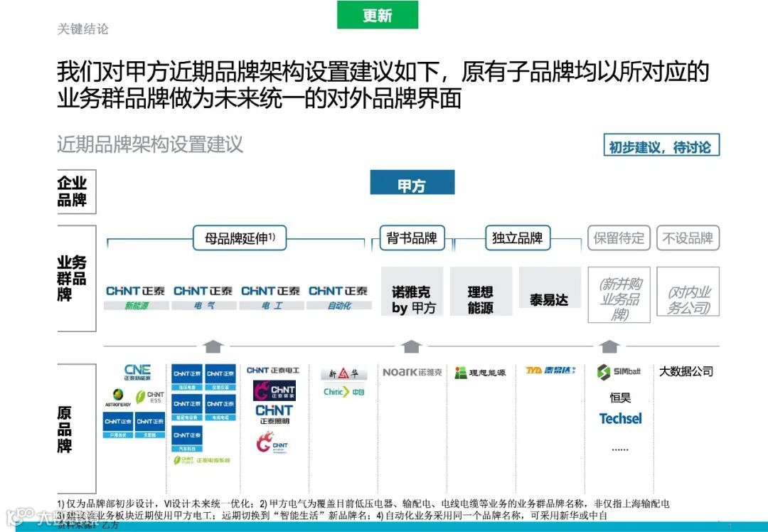
Task: Click the up arrow below 母品牌延伸 brands
Action: (213, 346)
